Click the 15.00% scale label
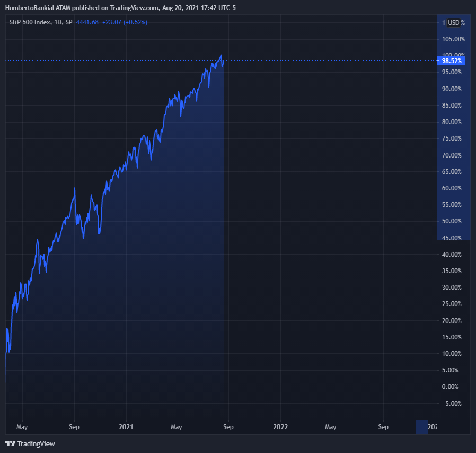476x453 pixels. pyautogui.click(x=452, y=337)
